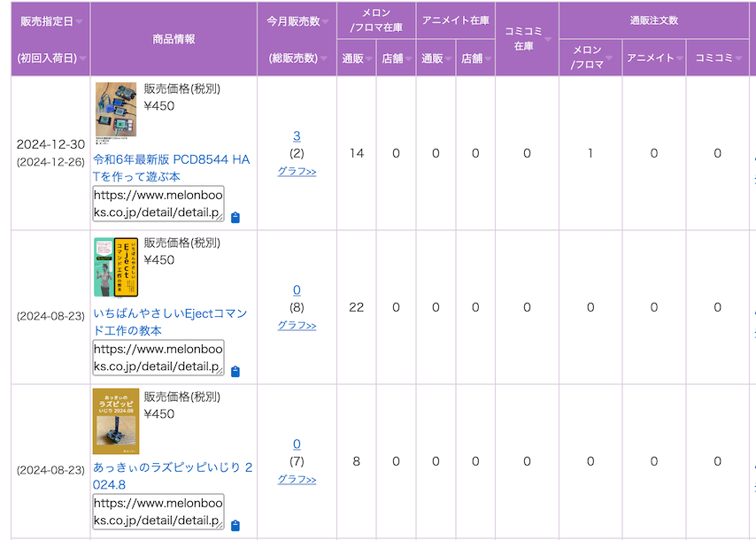Click the monthly sales number 3 link
Viewport: 756px width, 540px height.
[297, 135]
